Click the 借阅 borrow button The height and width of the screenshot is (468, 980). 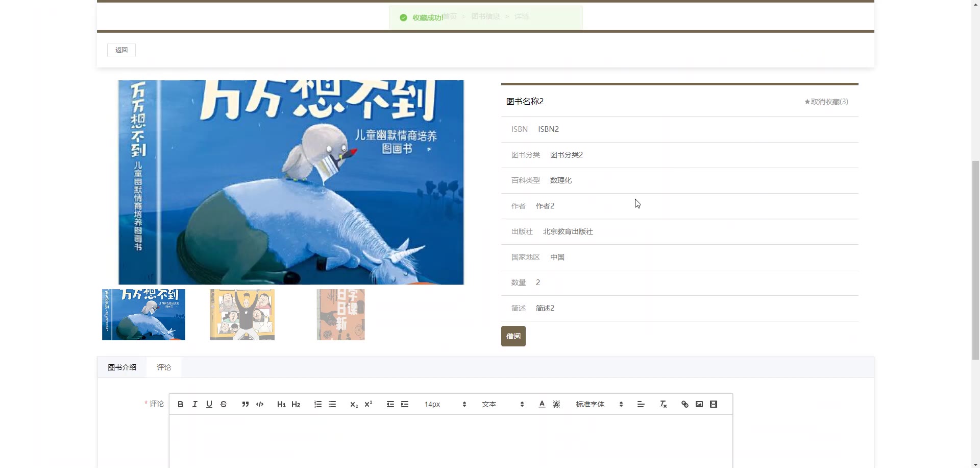pos(513,336)
